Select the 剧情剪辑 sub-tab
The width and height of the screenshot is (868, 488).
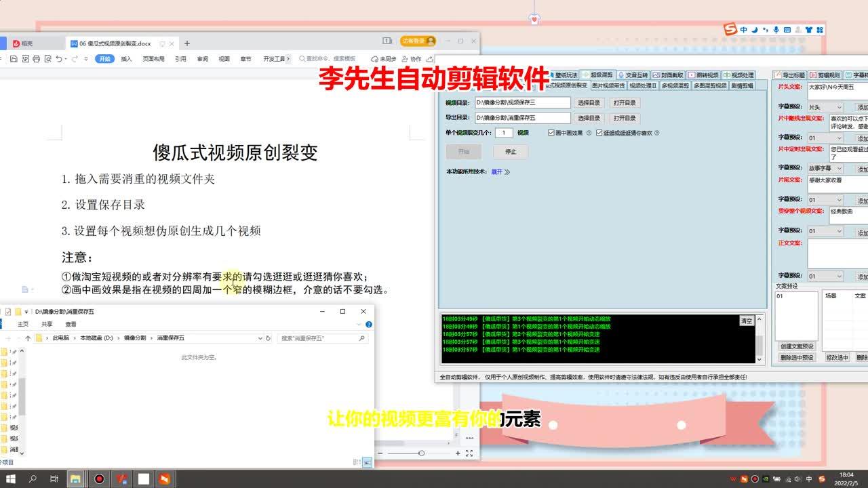pos(742,86)
